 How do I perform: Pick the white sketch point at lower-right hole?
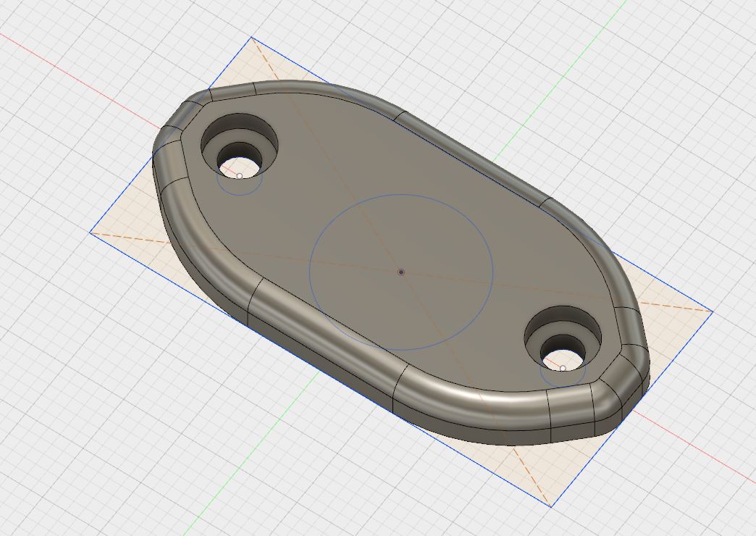point(563,369)
